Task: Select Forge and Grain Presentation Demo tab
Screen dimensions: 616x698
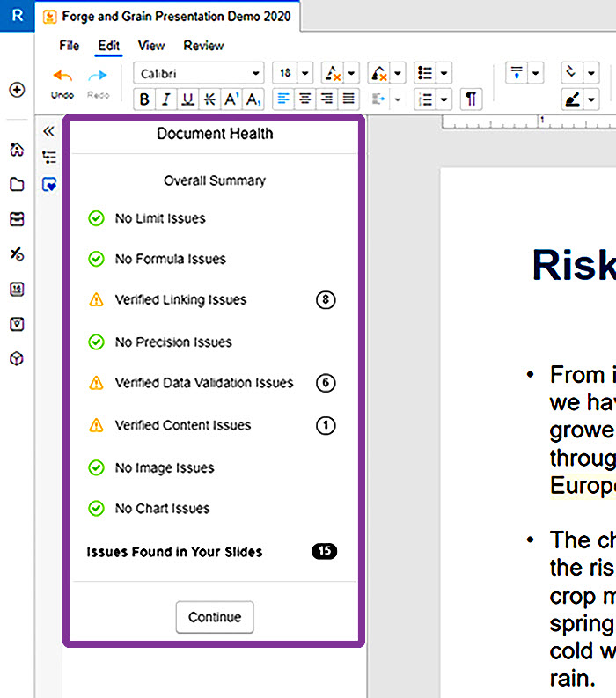Action: click(x=167, y=17)
